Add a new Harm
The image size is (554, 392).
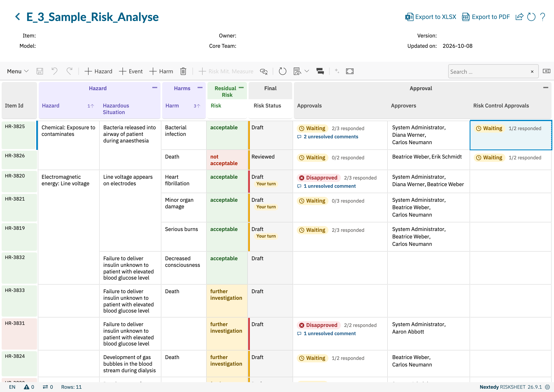tap(161, 71)
